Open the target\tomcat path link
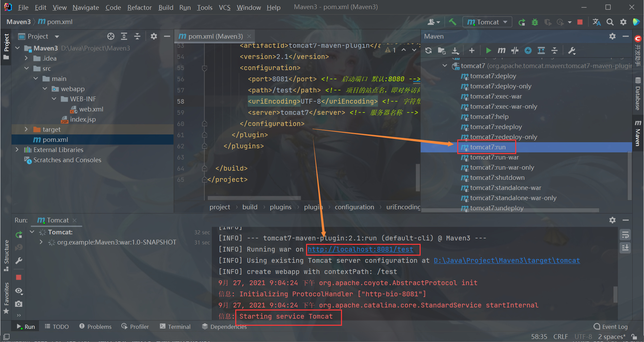The image size is (644, 342). coord(507,261)
